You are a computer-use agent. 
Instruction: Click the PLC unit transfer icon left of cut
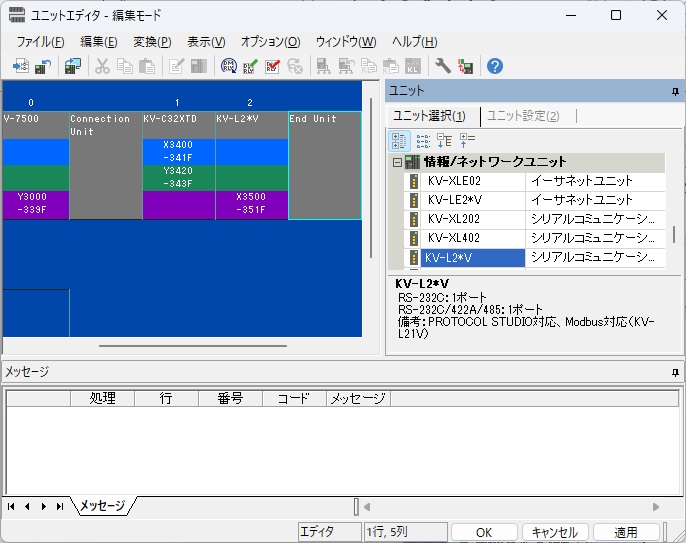[x=72, y=66]
